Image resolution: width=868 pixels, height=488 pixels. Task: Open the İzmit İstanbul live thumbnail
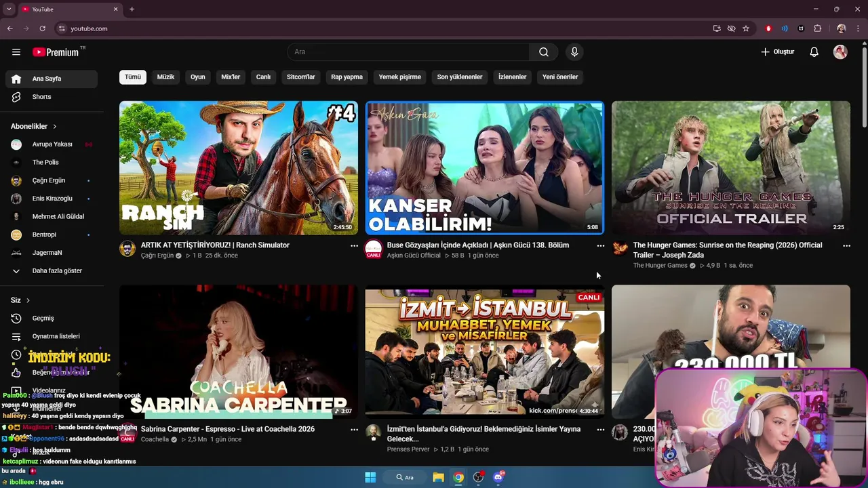pos(485,352)
